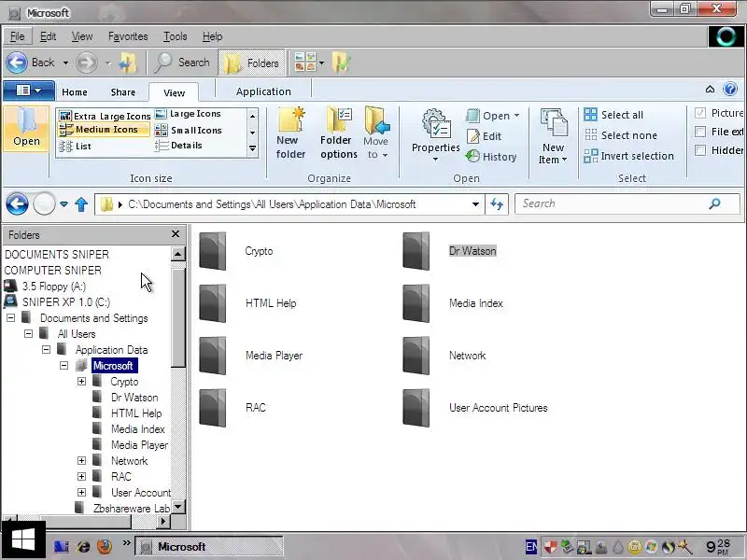The image size is (747, 560).
Task: Collapse the ribbon with the caret icon
Action: tap(710, 89)
